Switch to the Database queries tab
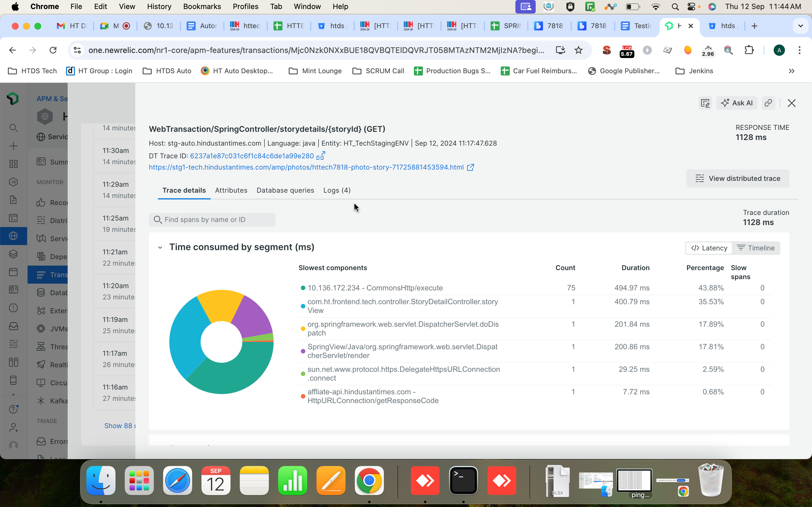Image resolution: width=812 pixels, height=507 pixels. (285, 190)
